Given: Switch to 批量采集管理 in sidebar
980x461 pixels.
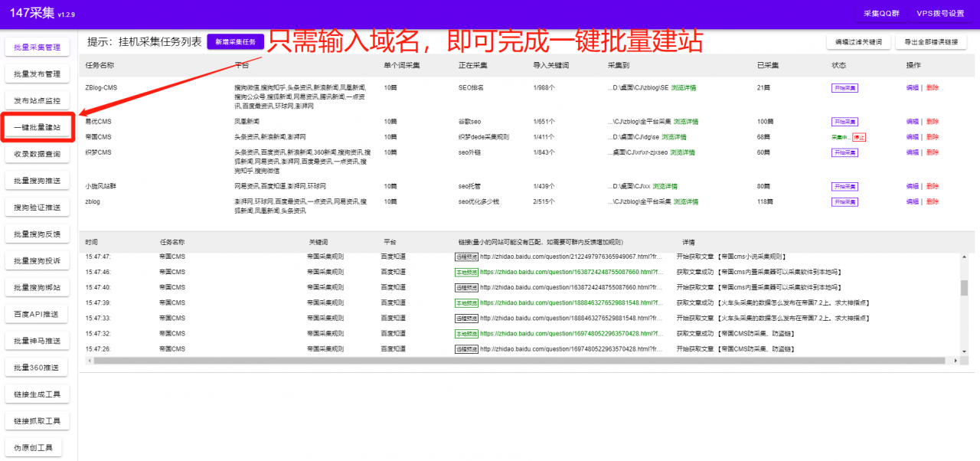Looking at the screenshot, I should coord(37,47).
